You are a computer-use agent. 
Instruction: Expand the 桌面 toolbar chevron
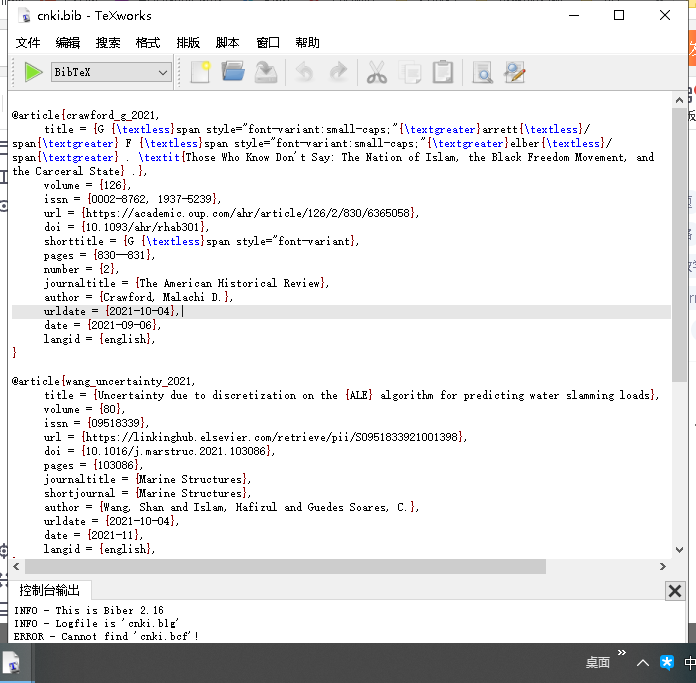tap(621, 652)
